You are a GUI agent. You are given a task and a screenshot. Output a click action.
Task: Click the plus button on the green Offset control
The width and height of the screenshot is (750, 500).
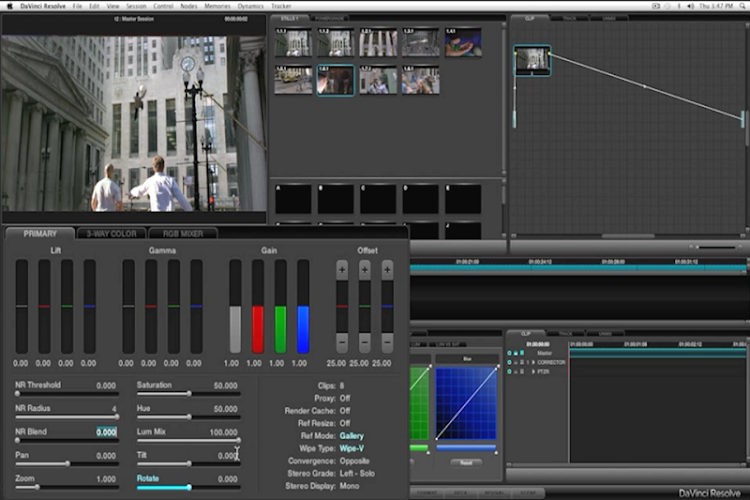pos(365,270)
